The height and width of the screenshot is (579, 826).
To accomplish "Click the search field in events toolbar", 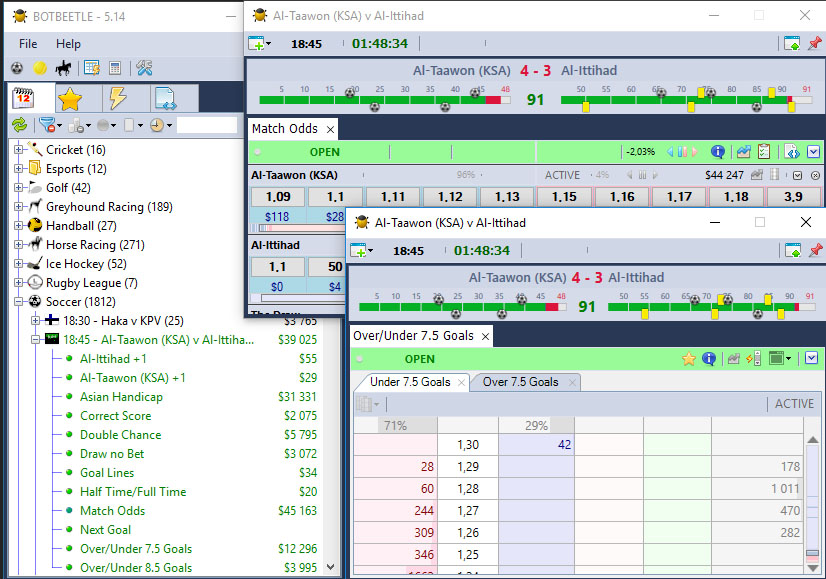I will [x=207, y=125].
